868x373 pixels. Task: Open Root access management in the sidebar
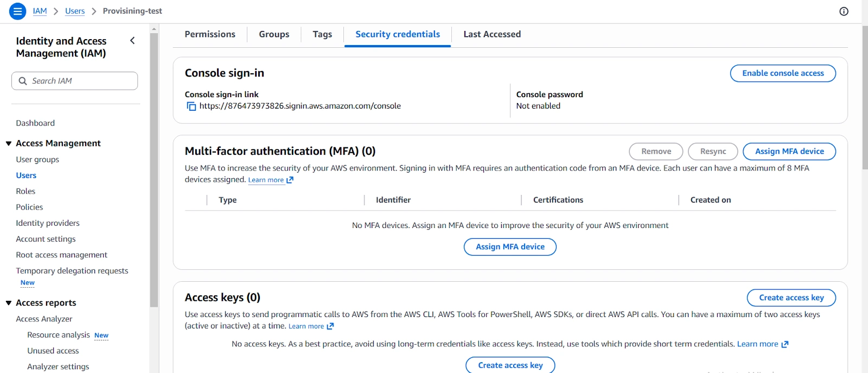61,255
